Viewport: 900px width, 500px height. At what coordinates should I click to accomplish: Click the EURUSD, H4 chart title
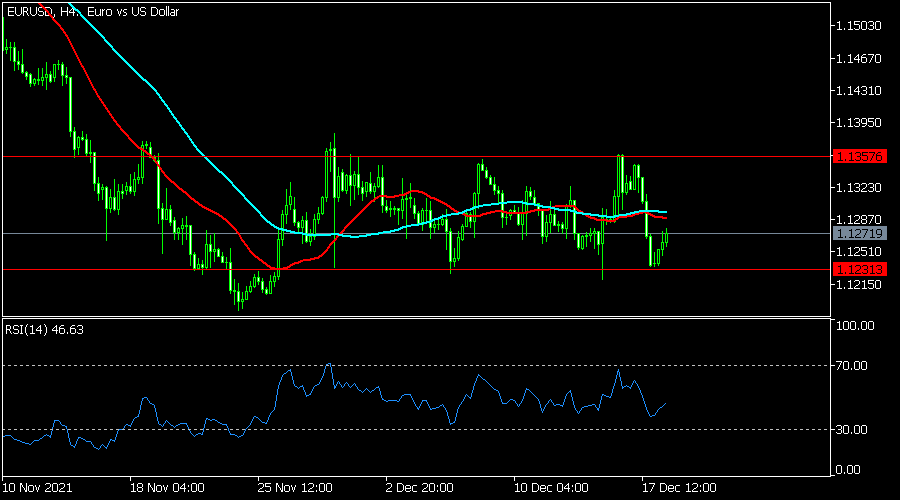(92, 11)
